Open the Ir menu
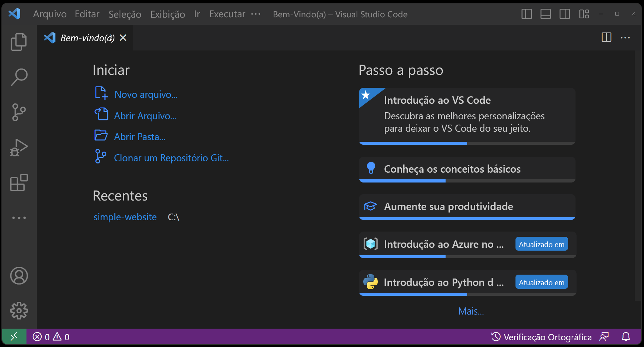Image resolution: width=644 pixels, height=347 pixels. (x=197, y=14)
